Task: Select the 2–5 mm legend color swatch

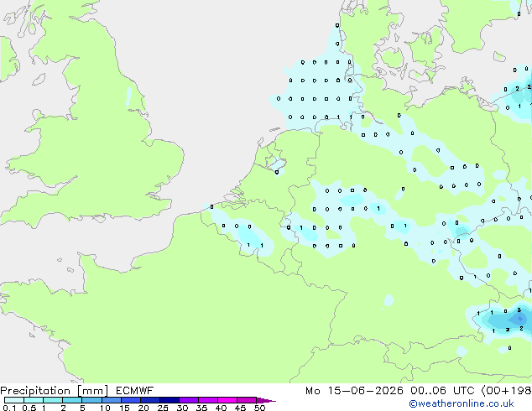Action: (x=72, y=400)
